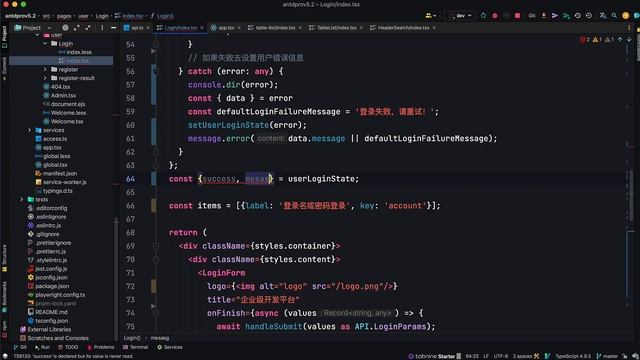
Task: Open Project panel options three dots
Action: point(102,28)
